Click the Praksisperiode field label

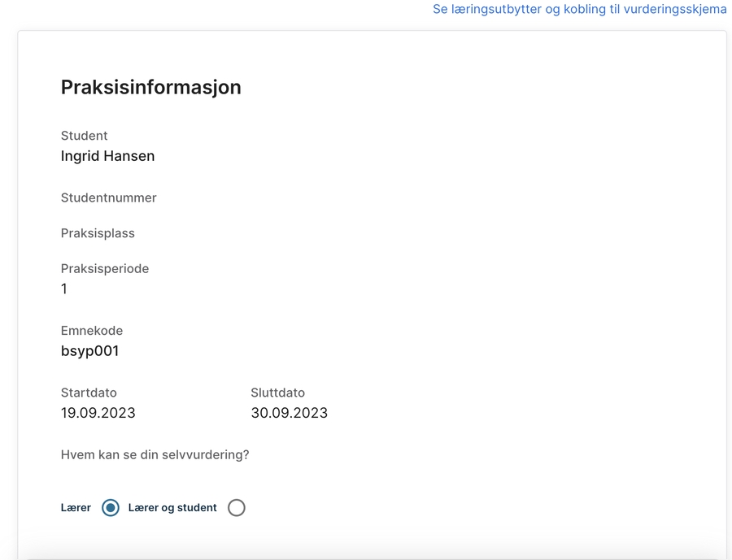(x=104, y=268)
